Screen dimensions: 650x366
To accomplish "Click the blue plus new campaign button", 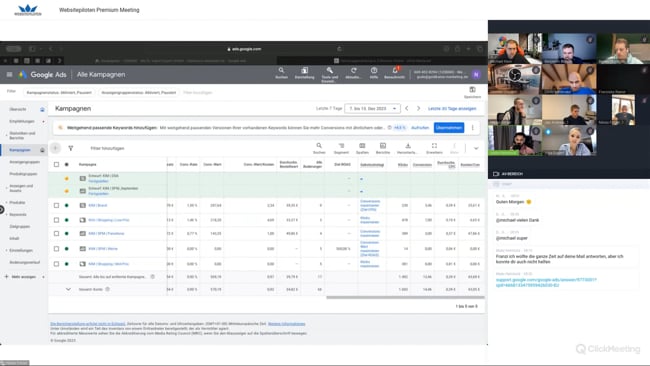I will (x=55, y=148).
